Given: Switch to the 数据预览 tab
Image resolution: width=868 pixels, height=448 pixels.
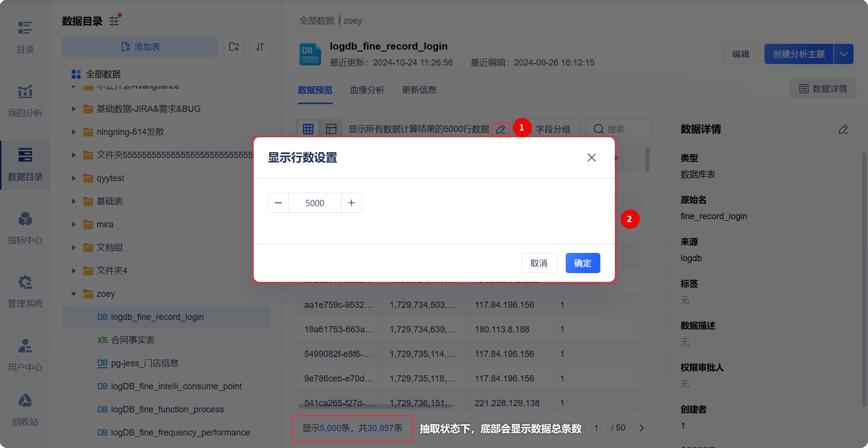Looking at the screenshot, I should click(x=315, y=90).
